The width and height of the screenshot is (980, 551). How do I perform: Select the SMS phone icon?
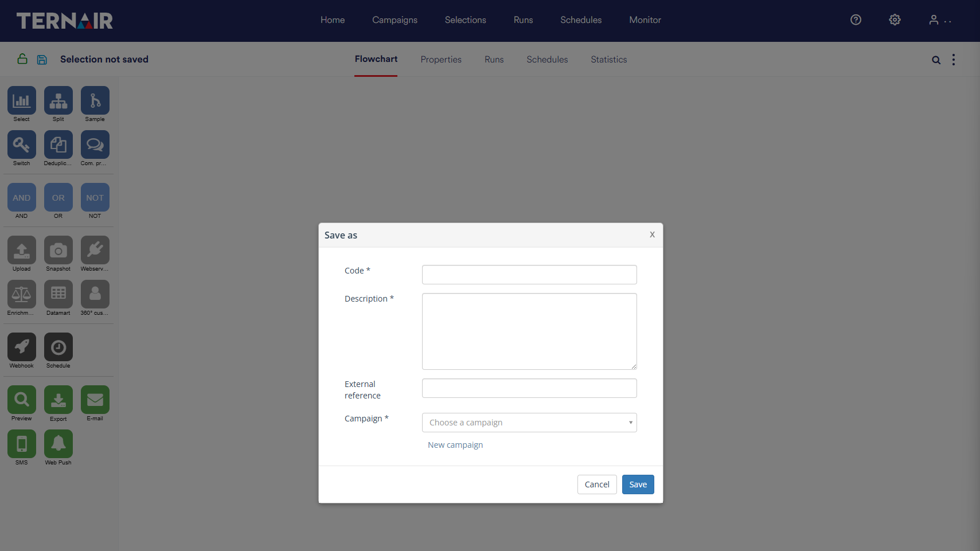22,444
